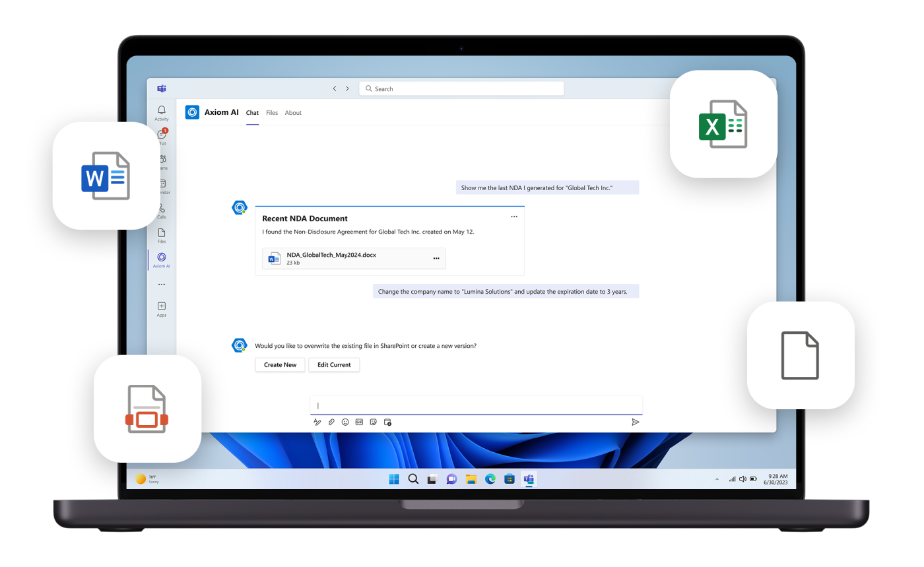Open the ellipsis menu next to NDA_GlobalTech_May2024.docx
924x567 pixels.
pyautogui.click(x=436, y=258)
